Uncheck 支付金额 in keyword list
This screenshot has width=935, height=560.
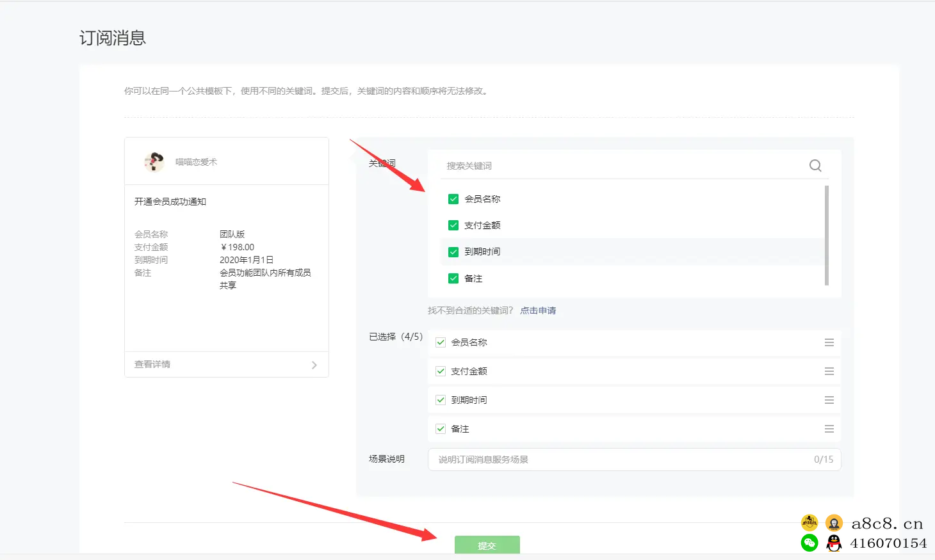[453, 225]
